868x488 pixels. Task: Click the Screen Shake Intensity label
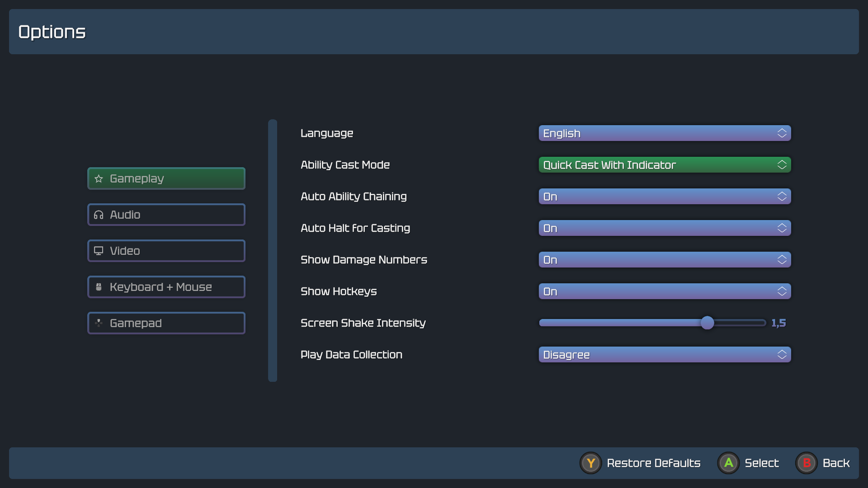(363, 323)
